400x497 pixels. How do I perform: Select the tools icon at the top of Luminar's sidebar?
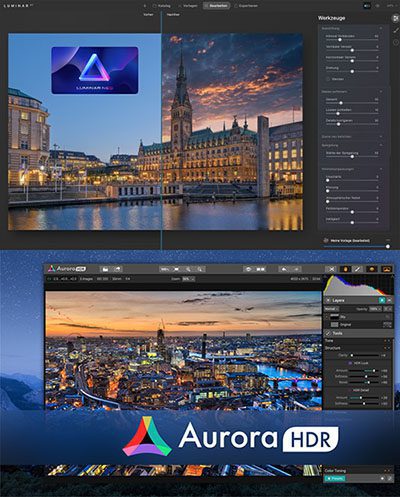(396, 18)
